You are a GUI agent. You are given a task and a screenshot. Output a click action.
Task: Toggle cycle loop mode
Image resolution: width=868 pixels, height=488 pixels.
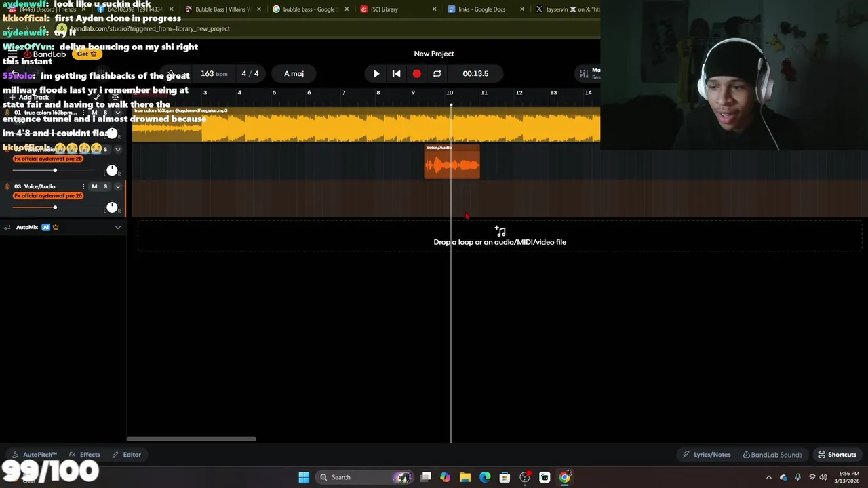tap(437, 73)
